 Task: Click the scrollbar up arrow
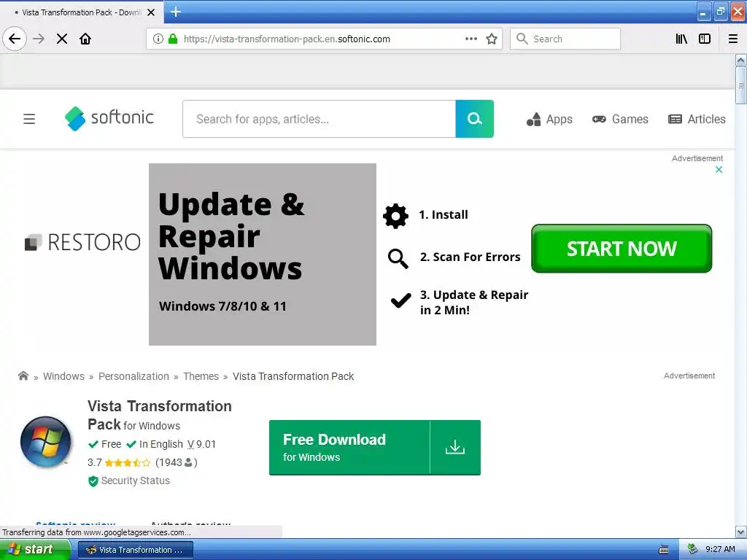point(740,60)
